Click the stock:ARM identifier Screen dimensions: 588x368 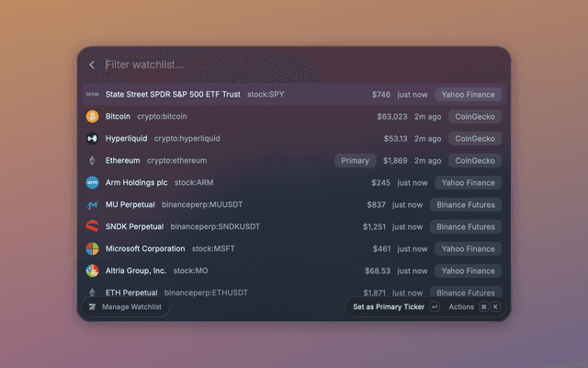tap(194, 182)
